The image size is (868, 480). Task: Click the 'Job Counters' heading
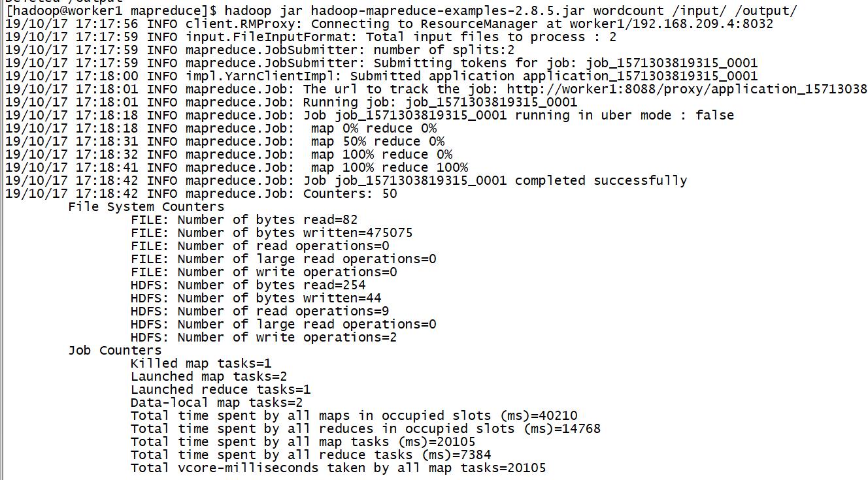[114, 350]
